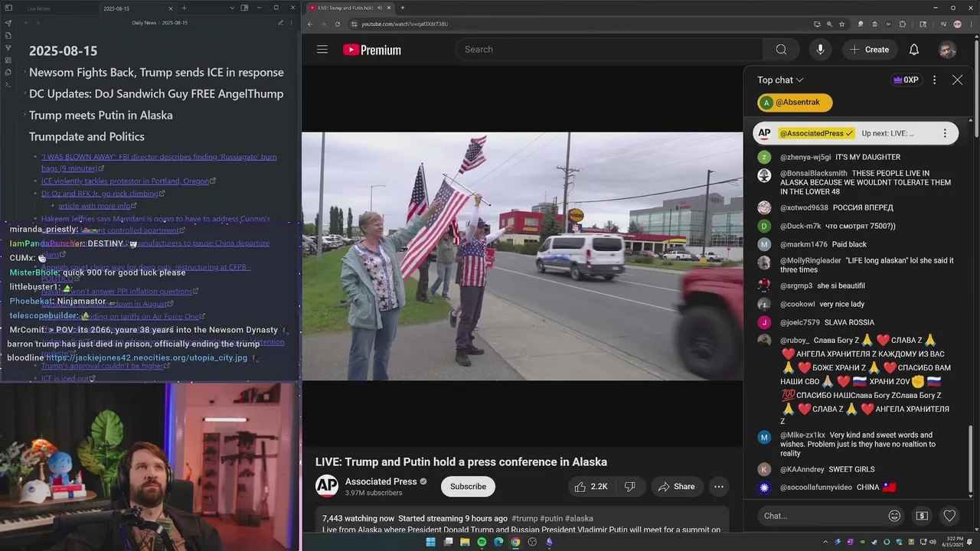The height and width of the screenshot is (551, 980).
Task: Reload the YouTube page
Action: (338, 24)
